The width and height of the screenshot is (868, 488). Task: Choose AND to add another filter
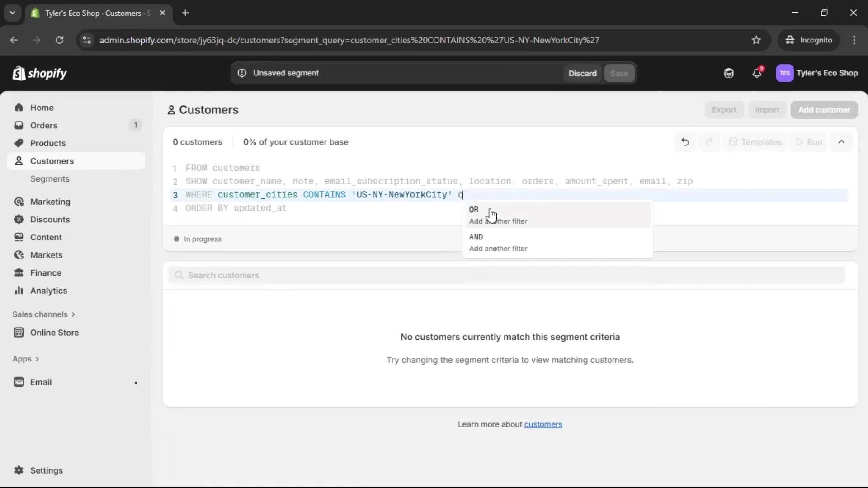(497, 242)
